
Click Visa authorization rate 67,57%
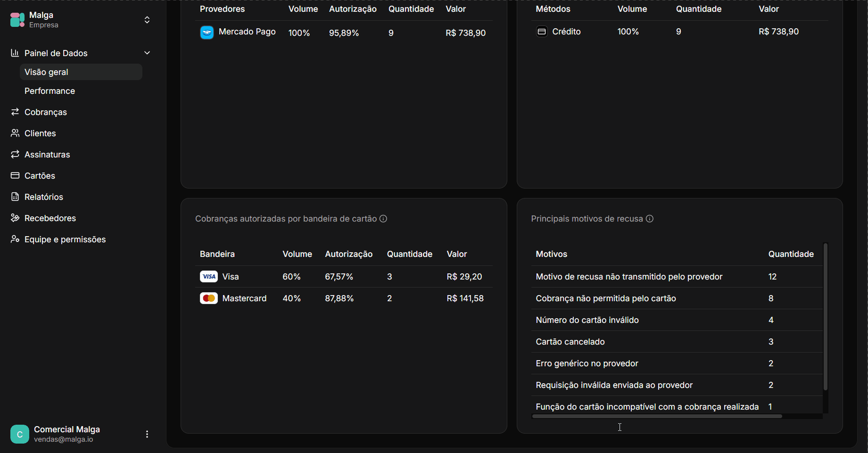coord(339,277)
